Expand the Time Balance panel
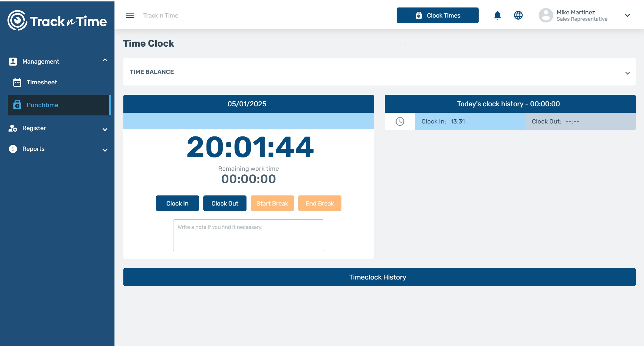Viewport: 644px width, 346px height. 627,73
